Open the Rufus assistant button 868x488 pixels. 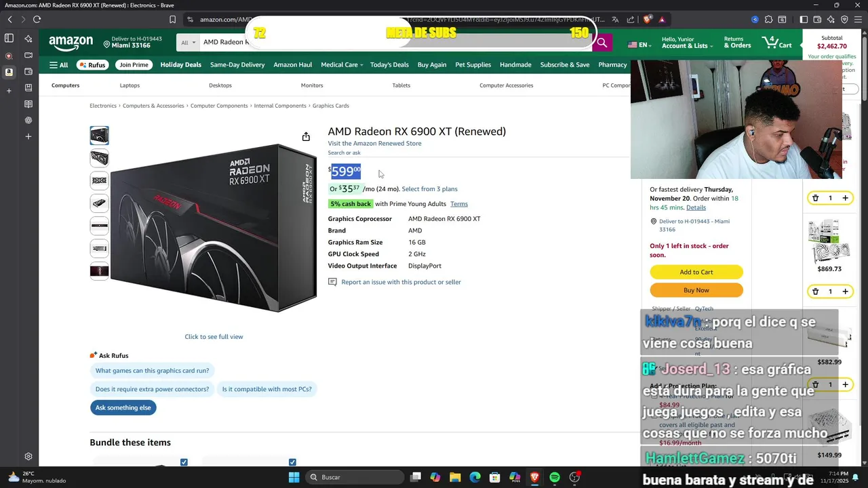pos(92,65)
